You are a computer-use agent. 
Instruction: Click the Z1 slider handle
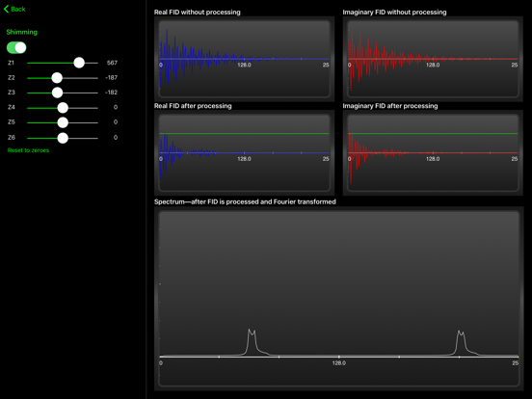79,63
